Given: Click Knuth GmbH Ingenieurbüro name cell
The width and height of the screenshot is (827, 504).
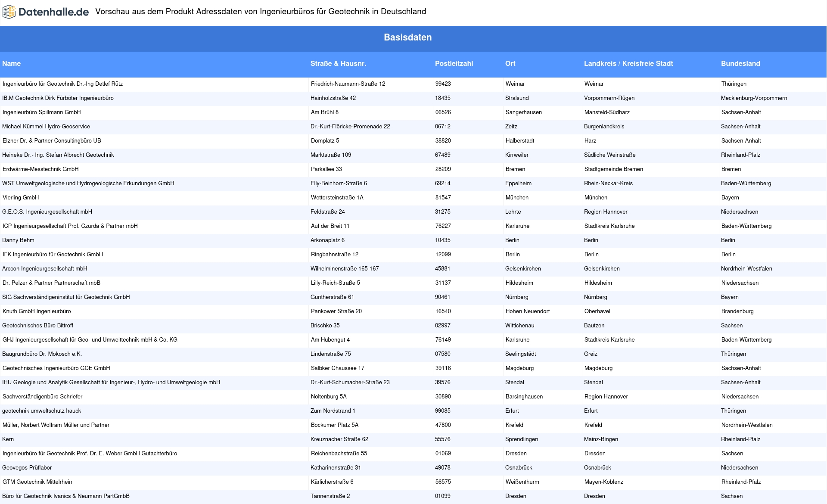Looking at the screenshot, I should click(x=37, y=311).
